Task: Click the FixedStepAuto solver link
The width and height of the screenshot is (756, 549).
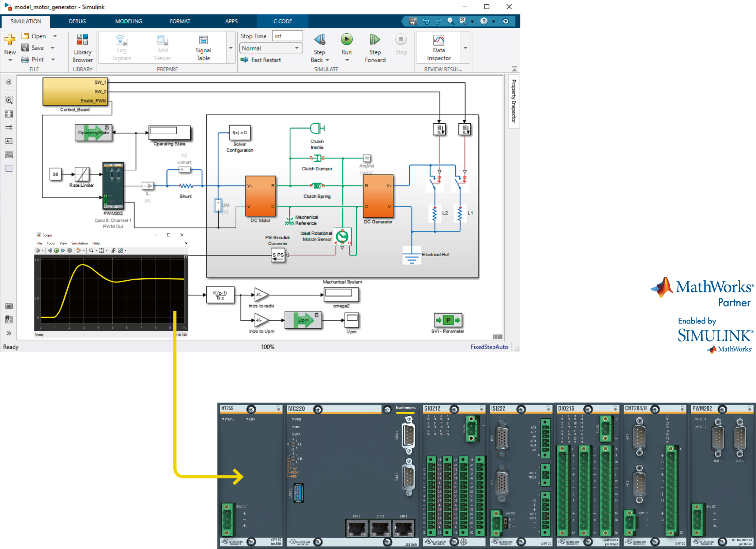Action: point(489,347)
